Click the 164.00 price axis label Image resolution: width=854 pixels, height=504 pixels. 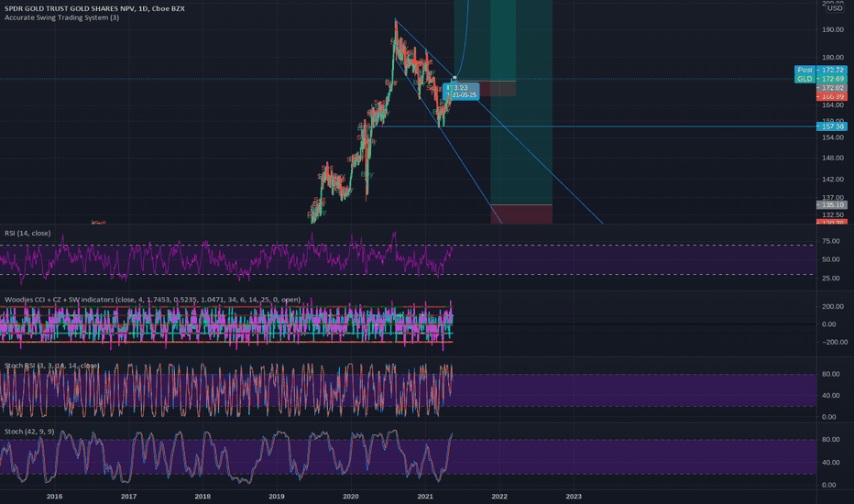point(833,105)
